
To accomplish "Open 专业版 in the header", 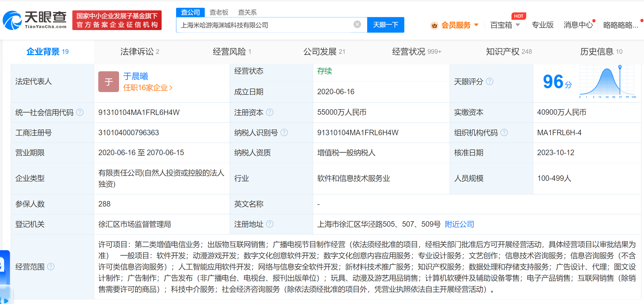I will 542,25.
